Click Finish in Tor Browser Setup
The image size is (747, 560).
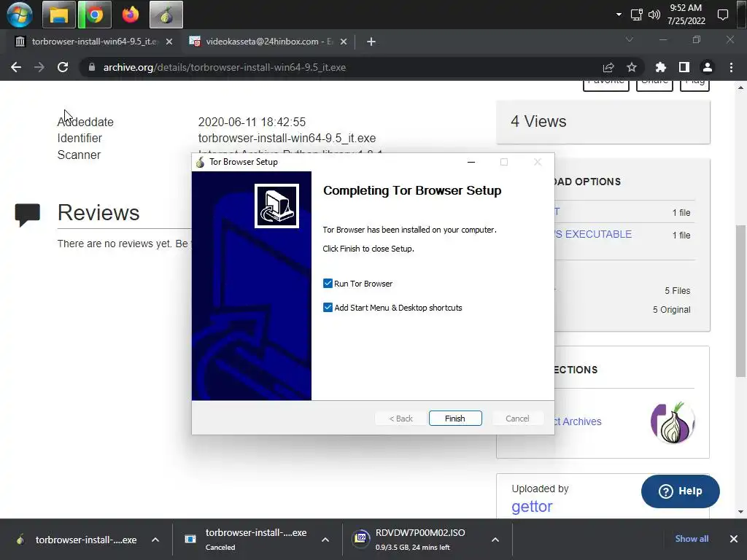coord(455,418)
